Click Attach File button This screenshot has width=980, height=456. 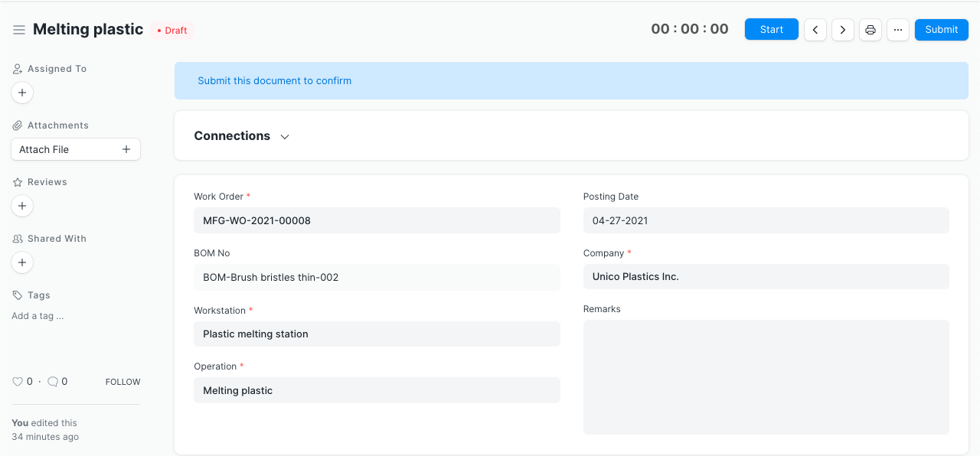click(75, 149)
